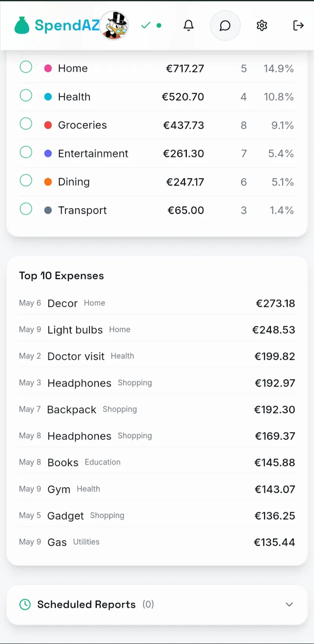Viewport: 314px width, 644px height.
Task: Click the green checkmark sync status
Action: click(x=146, y=26)
